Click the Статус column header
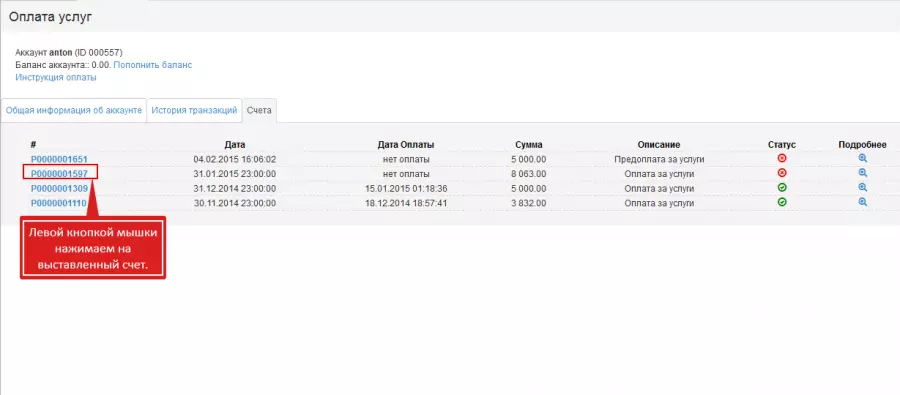 click(x=782, y=145)
